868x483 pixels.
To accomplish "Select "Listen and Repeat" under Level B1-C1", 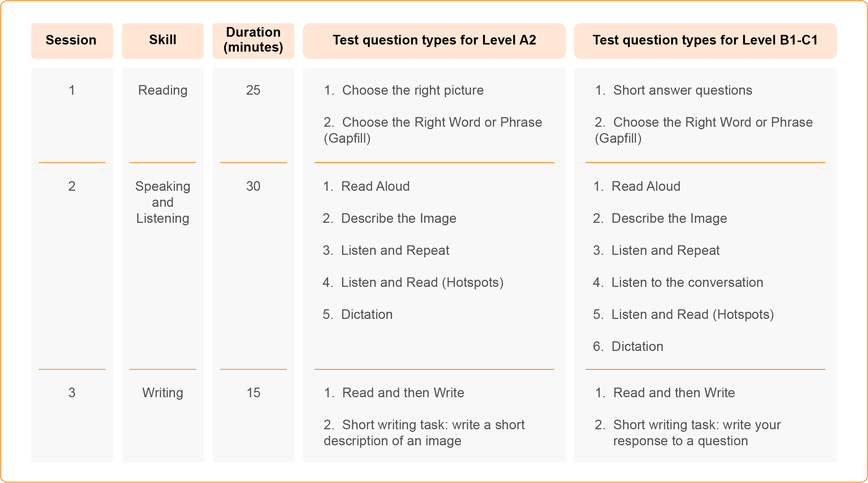I will coord(665,251).
